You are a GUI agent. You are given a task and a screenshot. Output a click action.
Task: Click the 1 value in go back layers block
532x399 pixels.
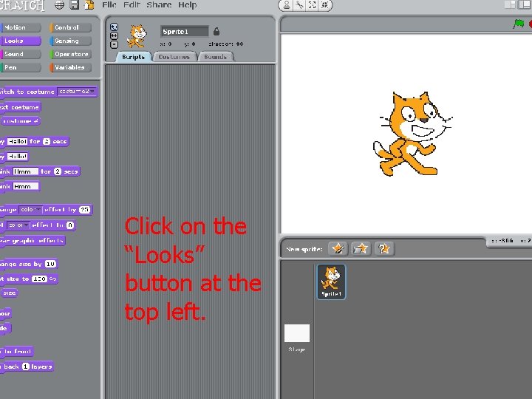26,366
